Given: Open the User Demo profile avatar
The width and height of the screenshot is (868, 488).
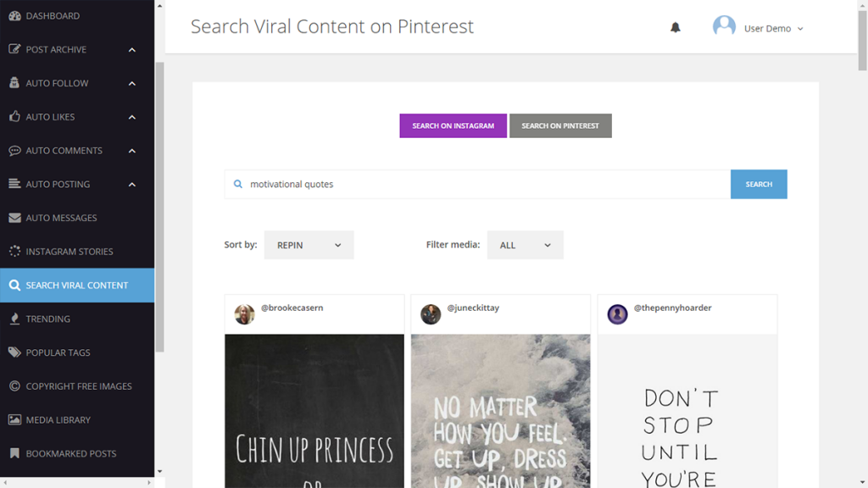Looking at the screenshot, I should click(724, 27).
